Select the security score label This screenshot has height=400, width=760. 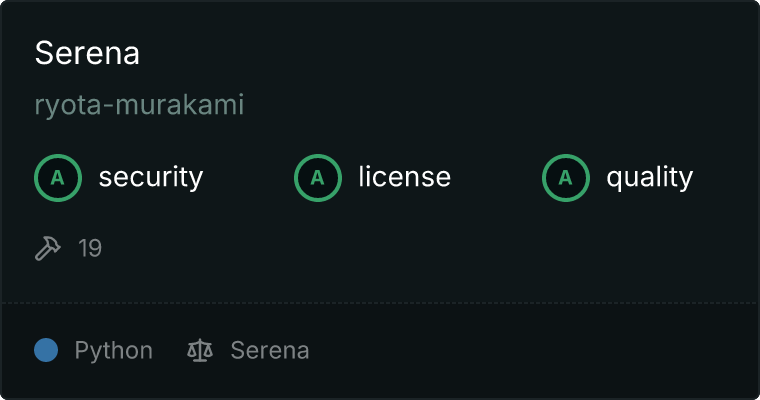pos(151,177)
